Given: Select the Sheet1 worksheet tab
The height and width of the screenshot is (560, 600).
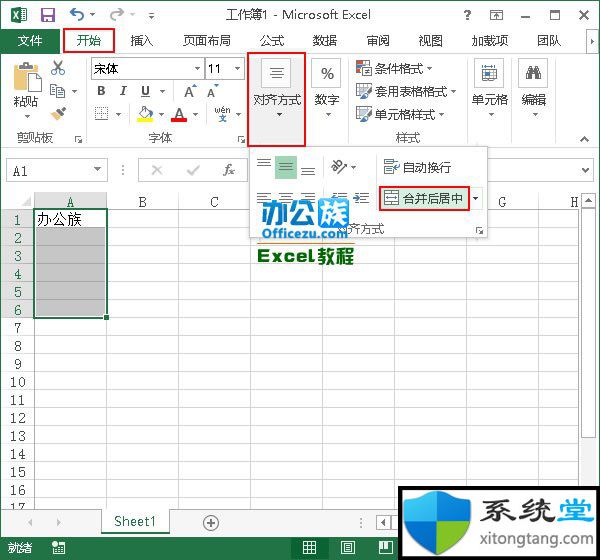Looking at the screenshot, I should 135,521.
